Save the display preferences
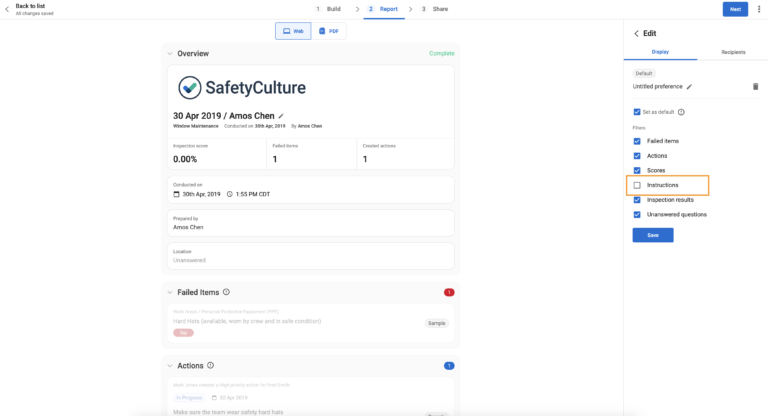Screen dimensions: 768x416 (653, 235)
